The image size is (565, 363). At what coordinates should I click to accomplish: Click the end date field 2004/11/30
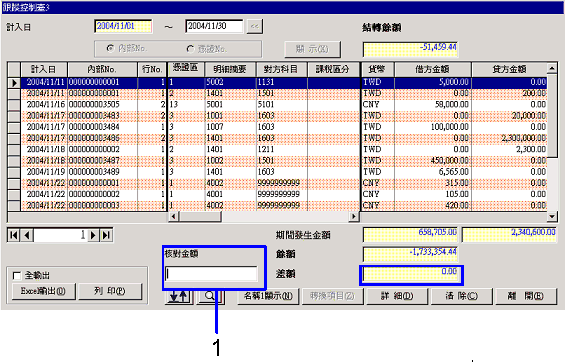tap(214, 26)
